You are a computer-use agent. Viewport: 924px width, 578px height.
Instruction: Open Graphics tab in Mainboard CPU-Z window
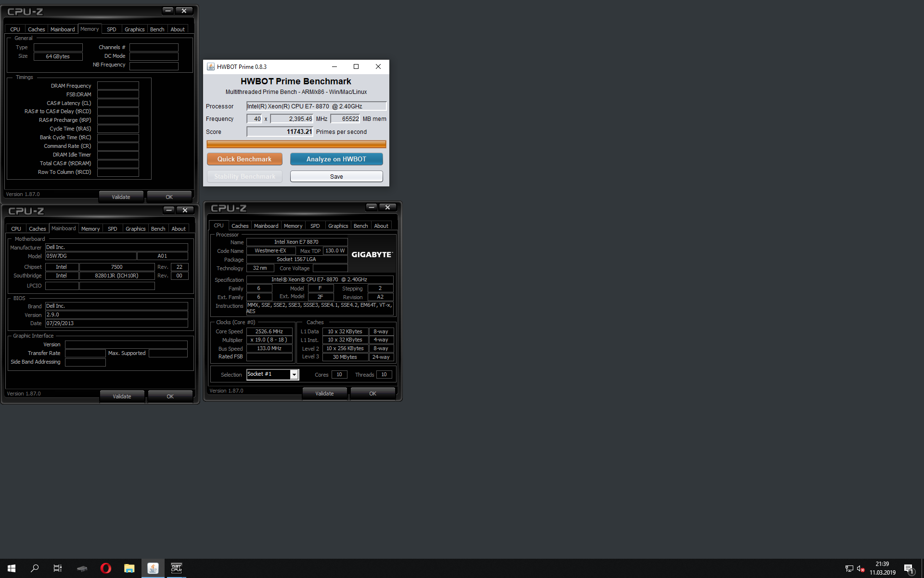(x=135, y=229)
